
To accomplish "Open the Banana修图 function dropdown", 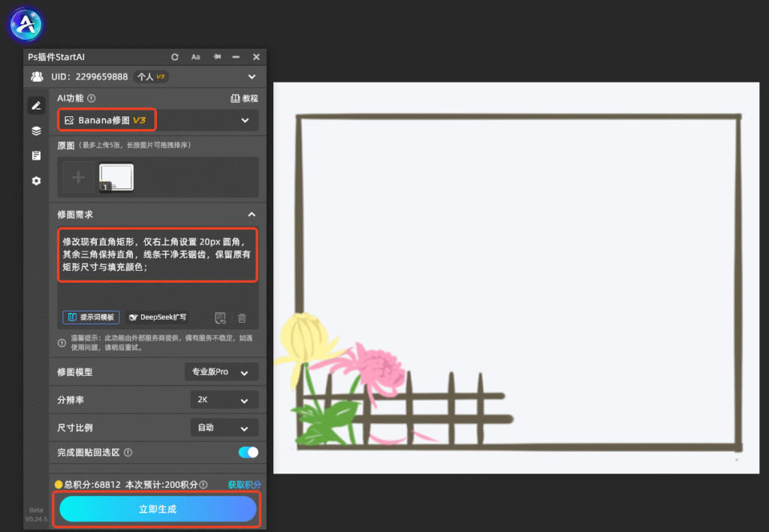I will pos(158,120).
